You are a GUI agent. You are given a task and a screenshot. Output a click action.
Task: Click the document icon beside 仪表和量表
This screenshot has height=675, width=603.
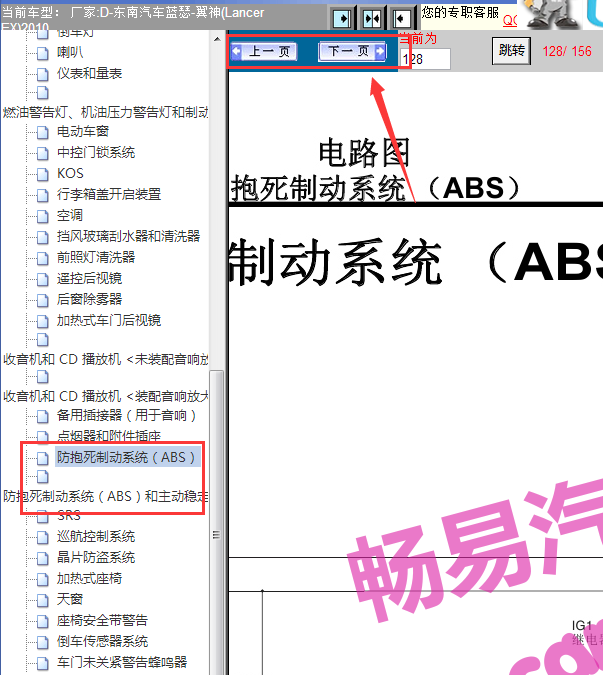(x=43, y=74)
